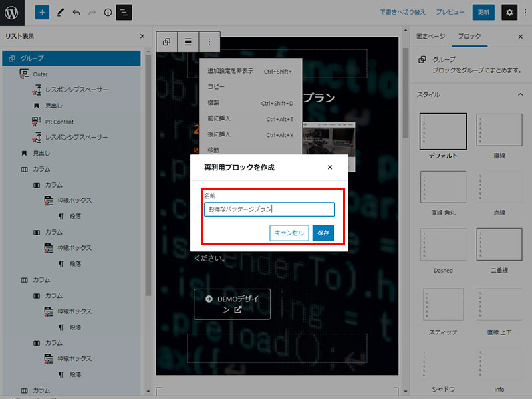Select the pencil Tools icon

[60, 12]
